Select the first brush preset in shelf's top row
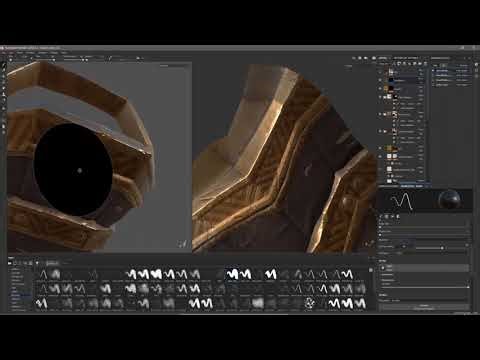Viewport: 480px width, 360px height. pos(43,275)
